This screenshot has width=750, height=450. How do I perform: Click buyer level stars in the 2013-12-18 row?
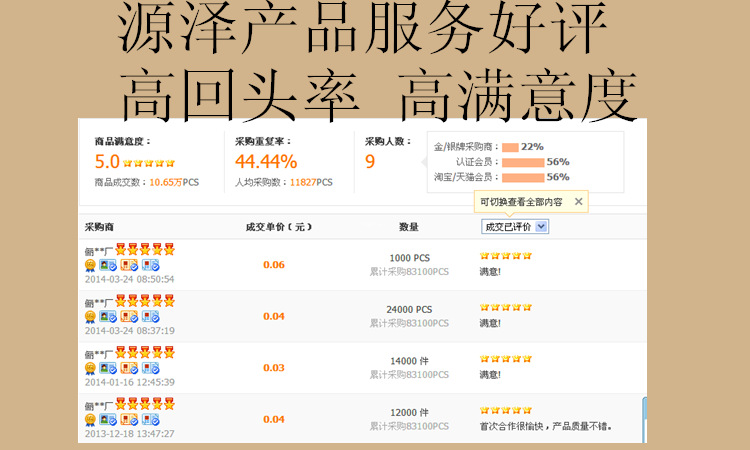click(x=145, y=404)
